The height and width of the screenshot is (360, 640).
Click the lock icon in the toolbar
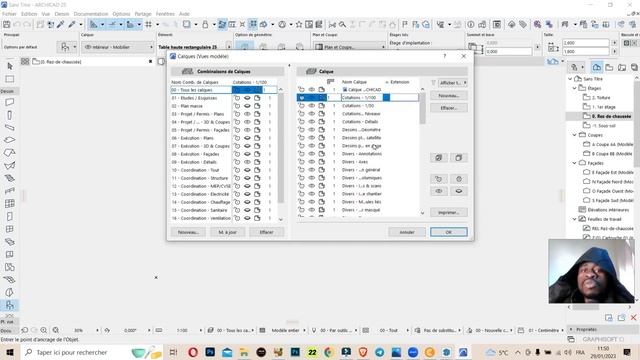pos(205,24)
